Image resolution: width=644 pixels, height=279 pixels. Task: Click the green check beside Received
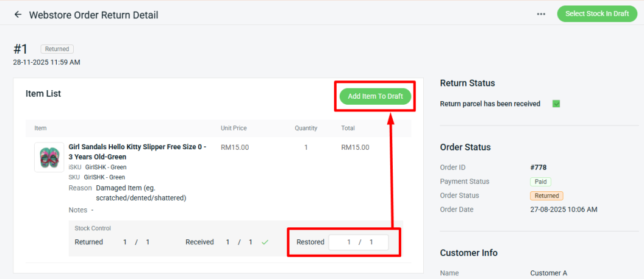[x=265, y=242]
